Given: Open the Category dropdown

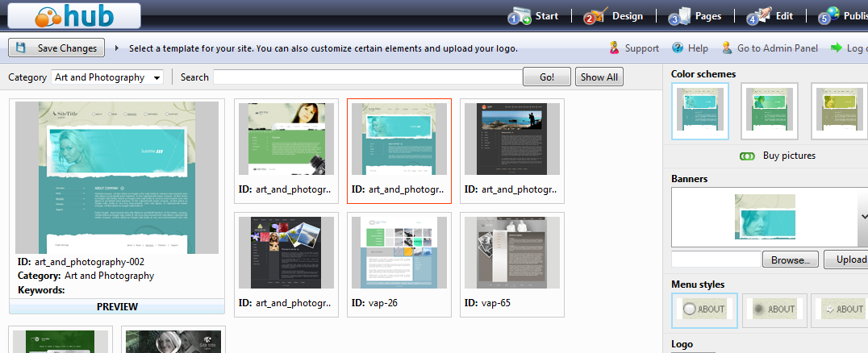Looking at the screenshot, I should (x=107, y=77).
